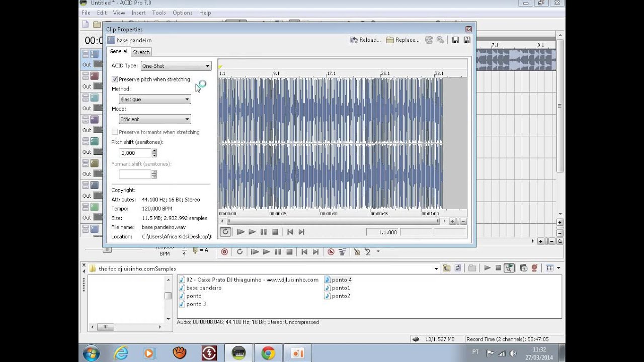Go to start in Clip Properties
This screenshot has height=362, width=644.
290,232
